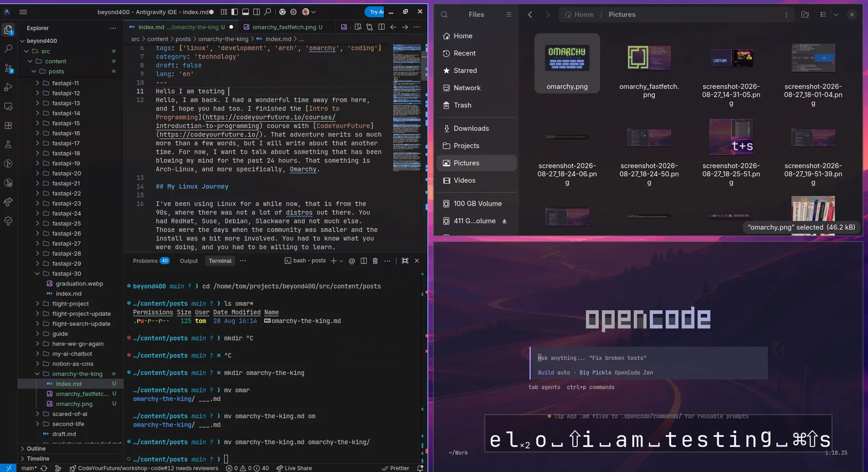Screen dimensions: 868x472
Task: Split the editor to the right
Action: click(x=381, y=27)
